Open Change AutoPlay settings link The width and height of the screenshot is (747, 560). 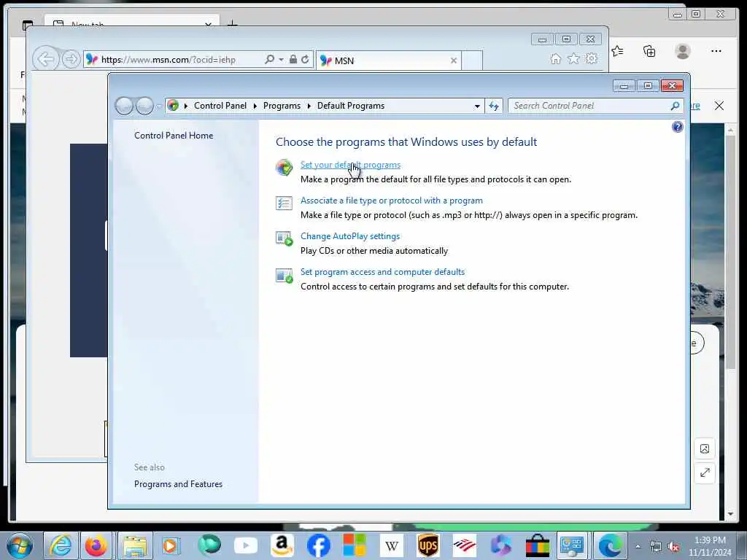(349, 236)
